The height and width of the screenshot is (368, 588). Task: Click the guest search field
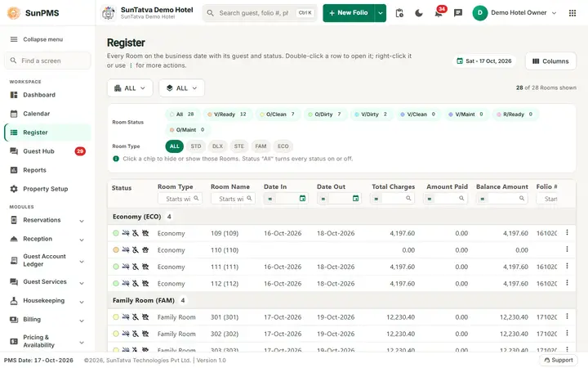point(260,13)
